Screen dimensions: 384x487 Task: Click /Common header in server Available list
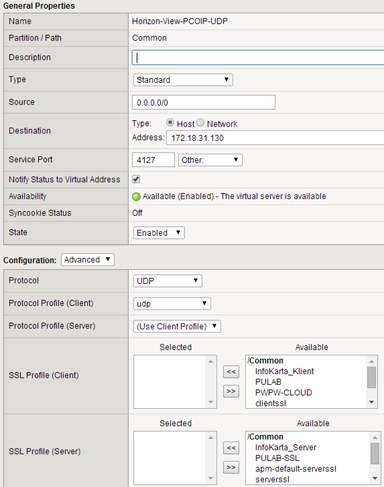coord(265,437)
